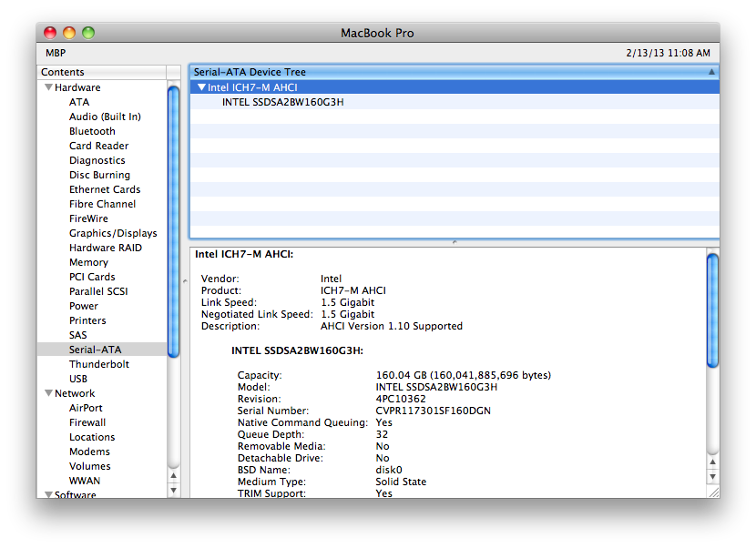The height and width of the screenshot is (548, 756).
Task: Click the details pane scroll up arrow
Action: [x=712, y=462]
